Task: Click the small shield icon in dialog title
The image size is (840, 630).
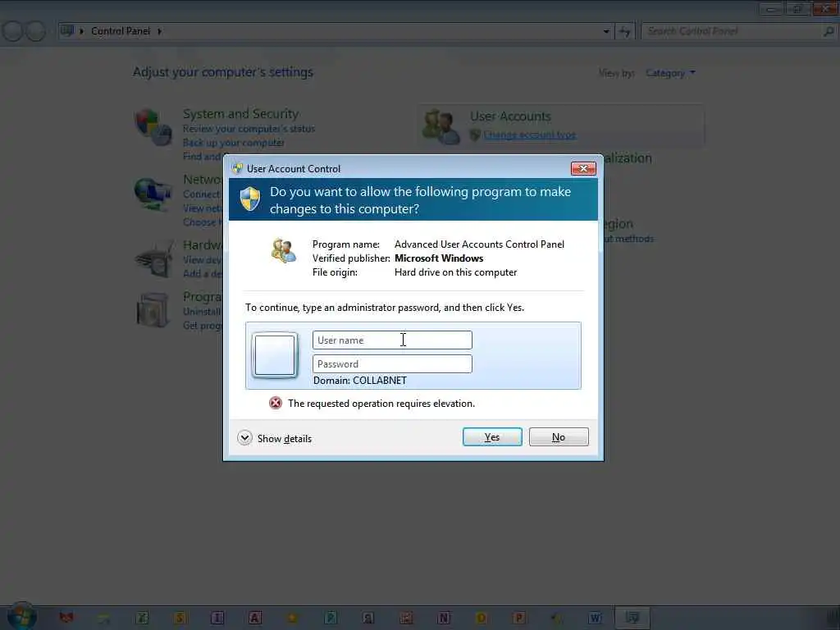Action: pos(237,168)
